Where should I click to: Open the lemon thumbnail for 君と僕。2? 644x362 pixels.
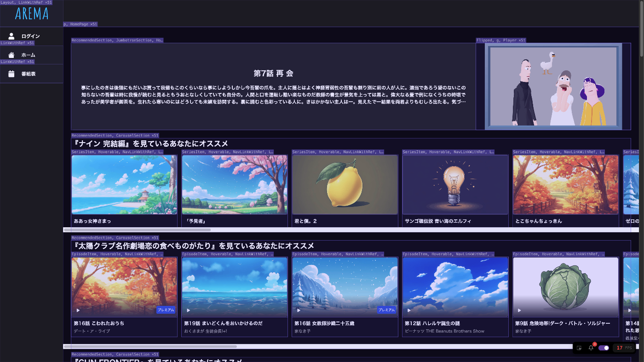coord(345,185)
